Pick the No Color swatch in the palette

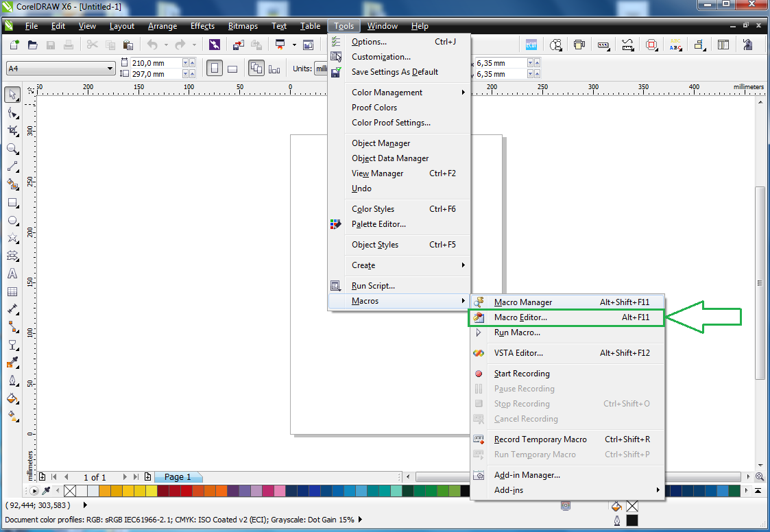click(70, 490)
